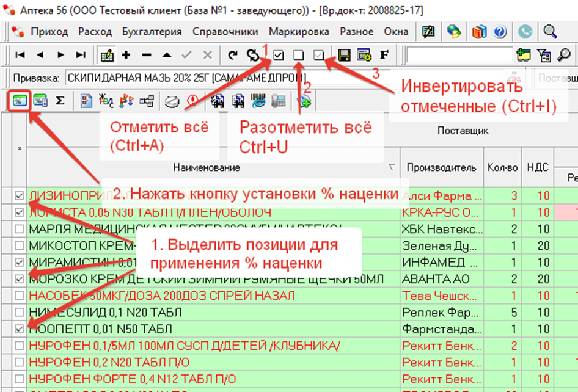This screenshot has width=578, height=392.
Task: Click the up-triangle edit record icon
Action: (167, 56)
